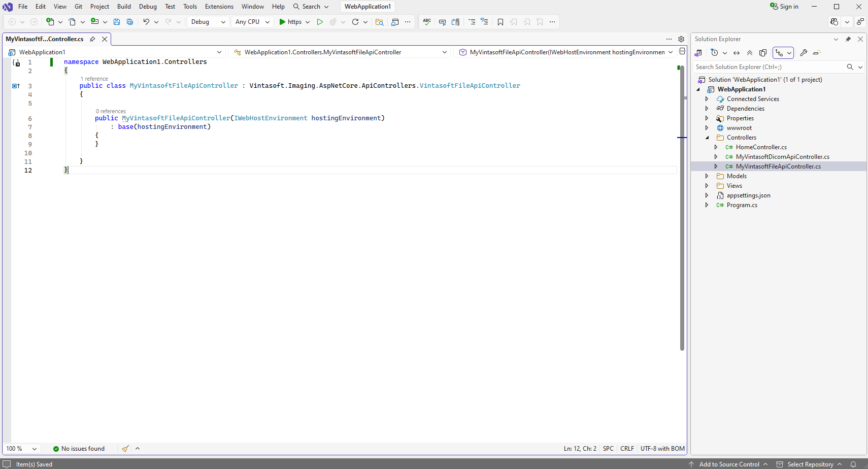Screen dimensions: 868x469
Task: Open Properties via the wrench icon
Action: (804, 53)
